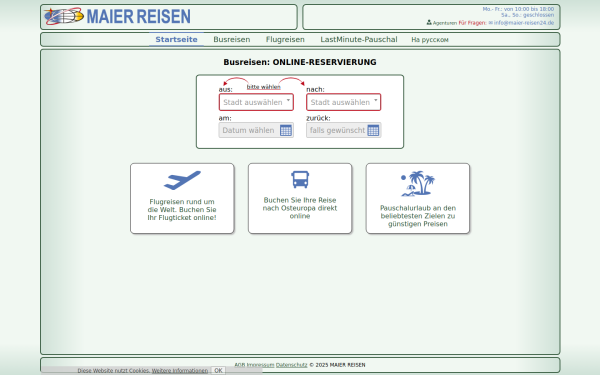Click 'bitte wählen' hint text
Image resolution: width=600 pixels, height=375 pixels.
(264, 87)
